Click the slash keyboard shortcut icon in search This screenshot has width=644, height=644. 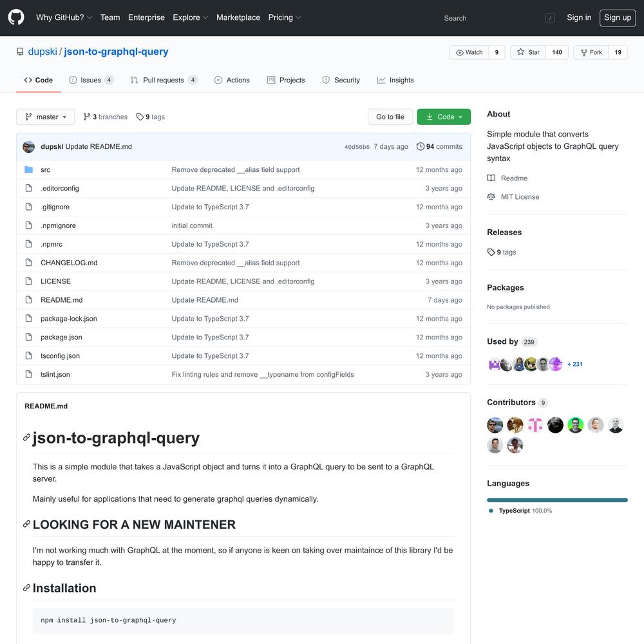(550, 18)
